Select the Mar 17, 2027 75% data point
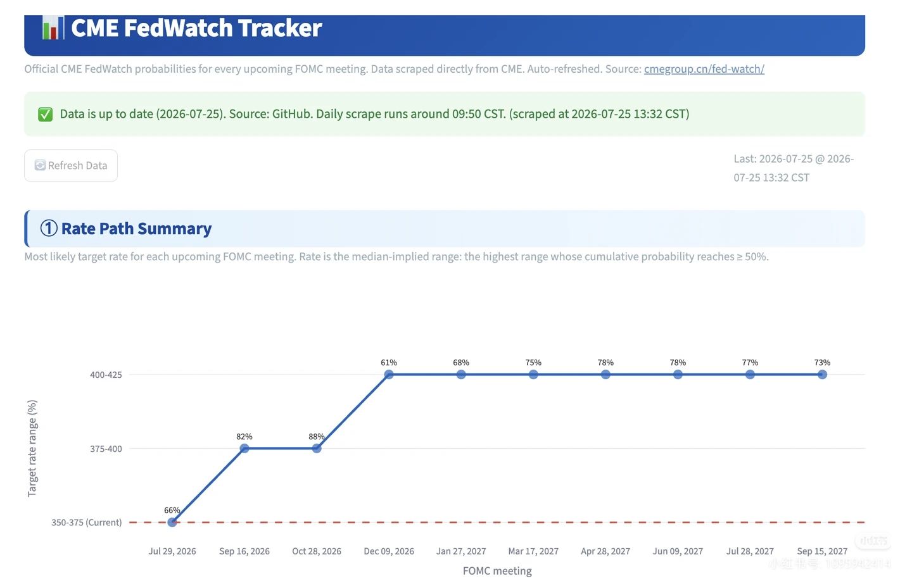 [x=533, y=374]
